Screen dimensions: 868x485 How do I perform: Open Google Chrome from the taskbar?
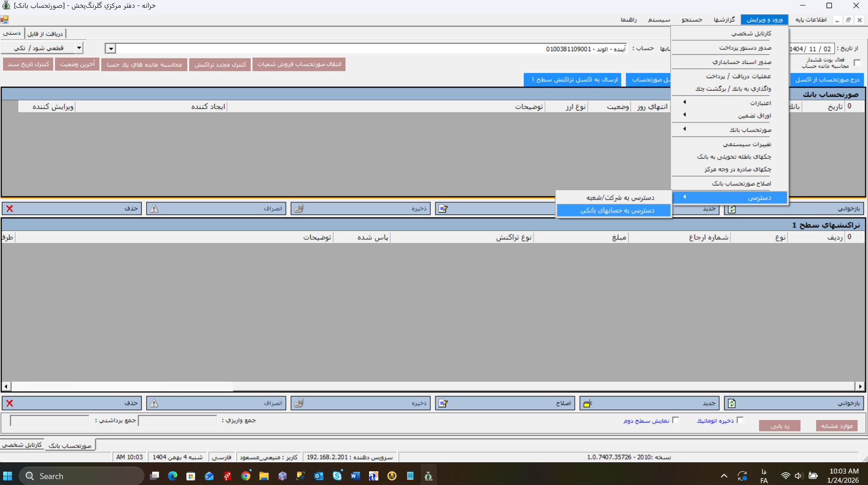(x=246, y=476)
